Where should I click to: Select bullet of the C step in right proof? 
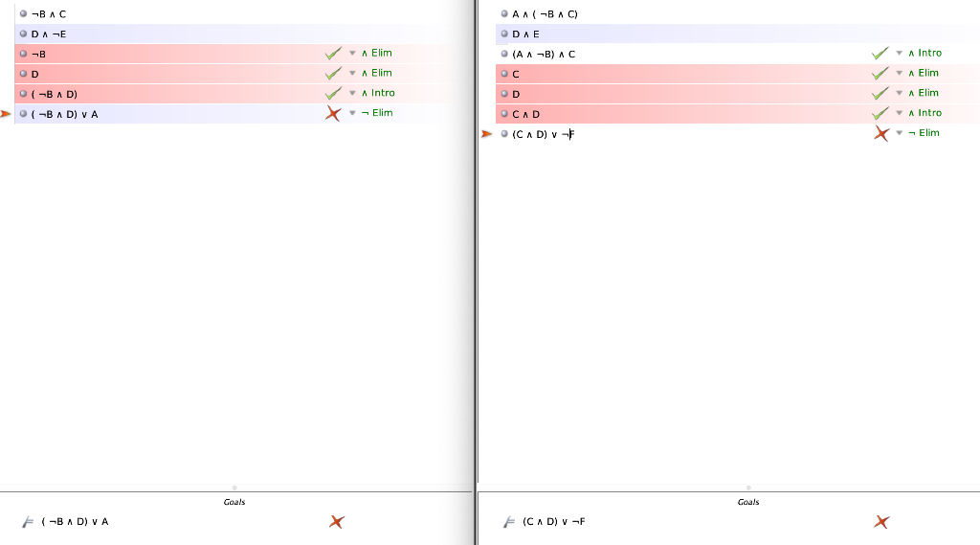(504, 74)
